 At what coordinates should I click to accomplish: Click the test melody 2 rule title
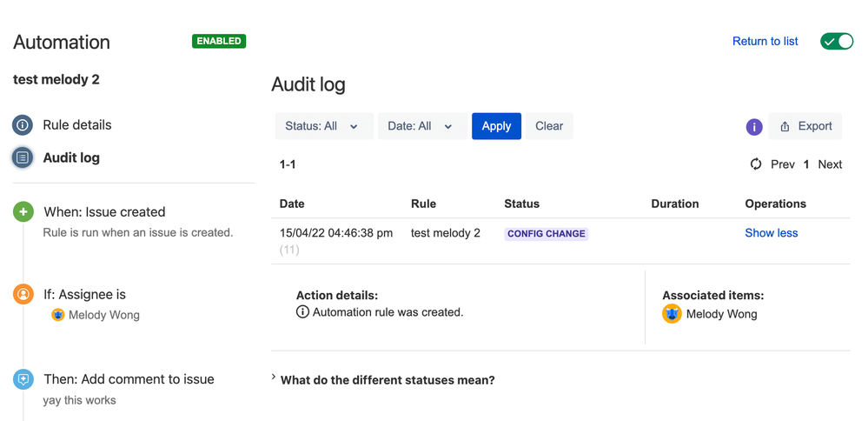point(56,80)
